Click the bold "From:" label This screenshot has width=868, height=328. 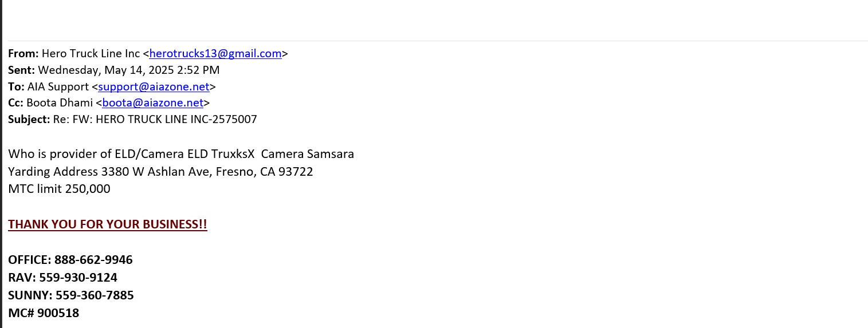coord(23,54)
